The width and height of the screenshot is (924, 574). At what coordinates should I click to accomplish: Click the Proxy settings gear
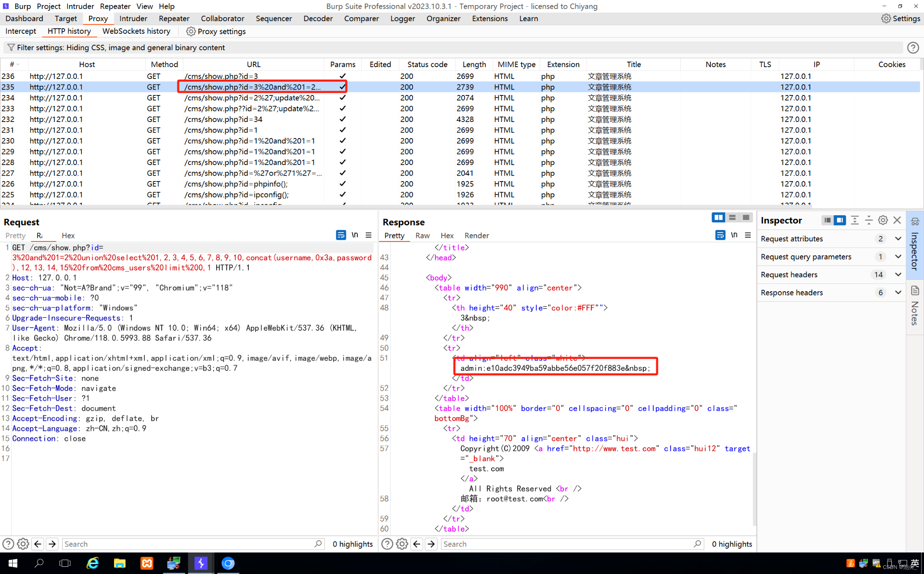point(191,31)
